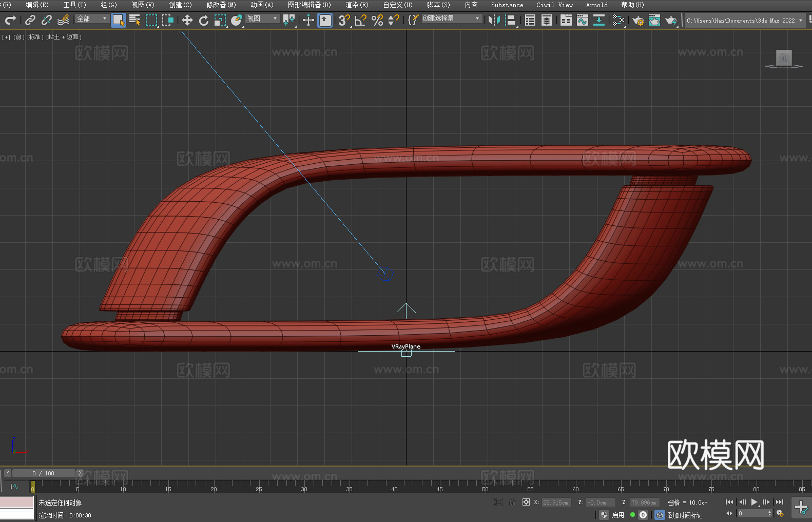Open the 修改器(M) menu
The height and width of the screenshot is (522, 812).
click(221, 5)
